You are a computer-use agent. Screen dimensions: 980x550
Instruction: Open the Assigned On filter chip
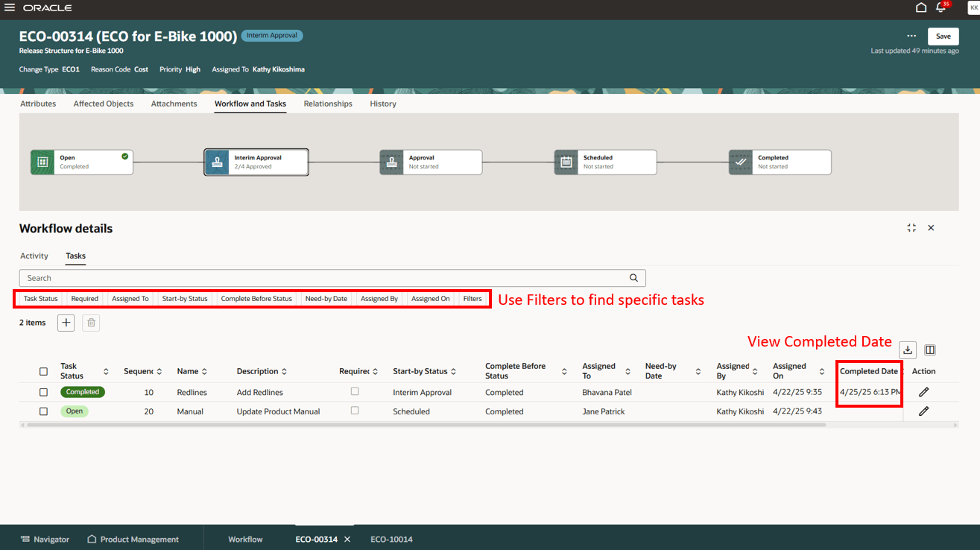click(x=431, y=299)
